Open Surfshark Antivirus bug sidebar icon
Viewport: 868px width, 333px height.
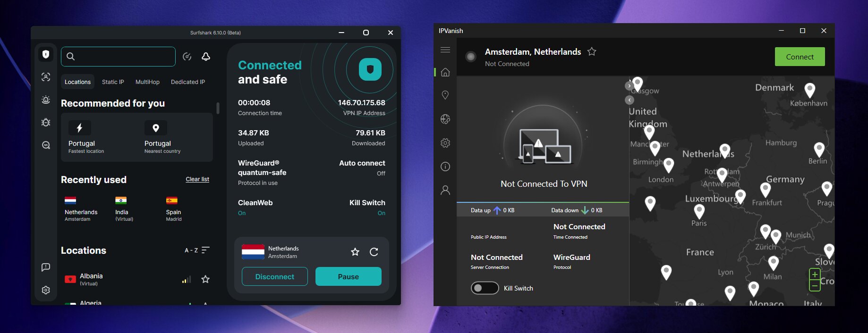click(46, 122)
